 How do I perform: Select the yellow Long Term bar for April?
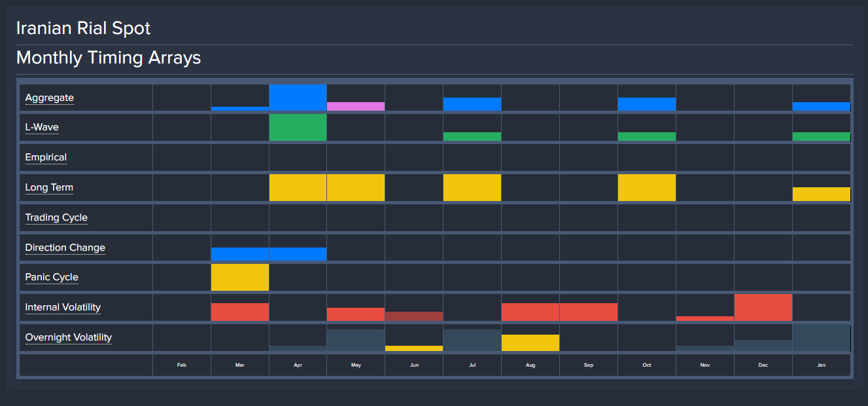(298, 187)
